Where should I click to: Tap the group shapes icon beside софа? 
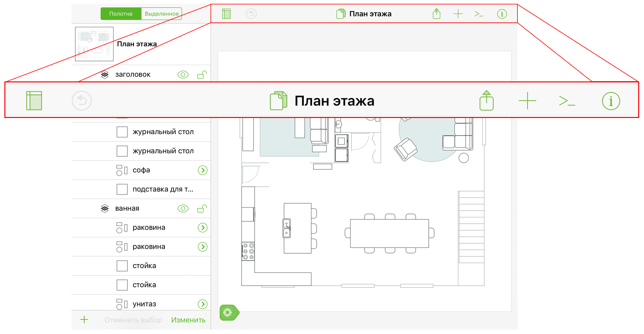click(122, 170)
